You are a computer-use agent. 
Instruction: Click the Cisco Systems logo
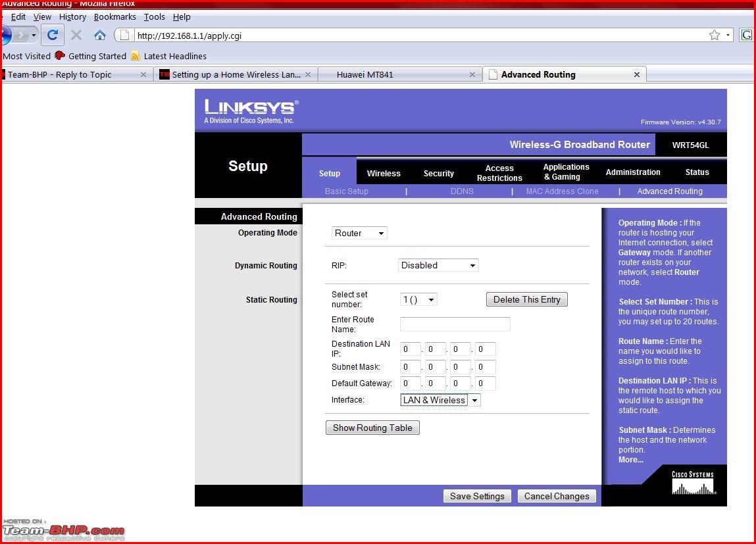point(693,483)
